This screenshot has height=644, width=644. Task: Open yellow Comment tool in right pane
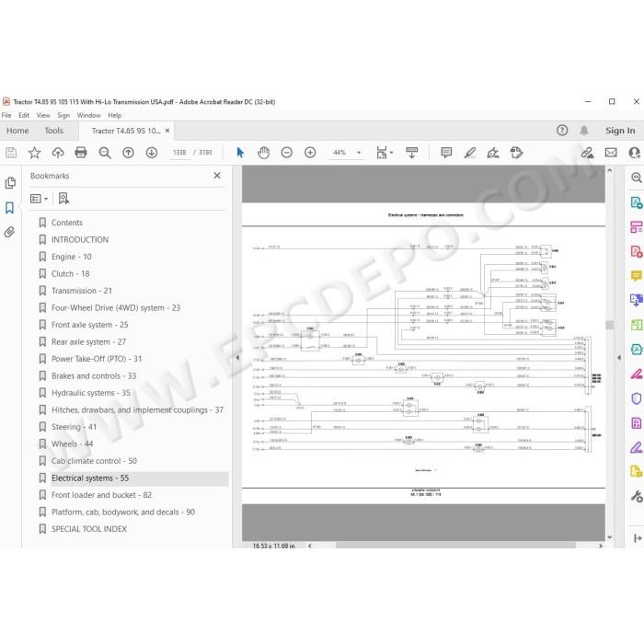[637, 276]
